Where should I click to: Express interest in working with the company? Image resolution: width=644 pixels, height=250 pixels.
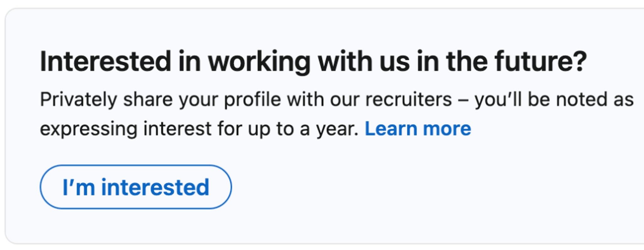click(136, 187)
